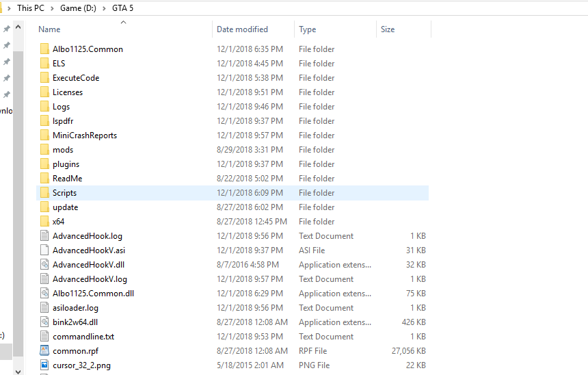Click the plugins folder icon
This screenshot has height=375, width=588.
44,164
